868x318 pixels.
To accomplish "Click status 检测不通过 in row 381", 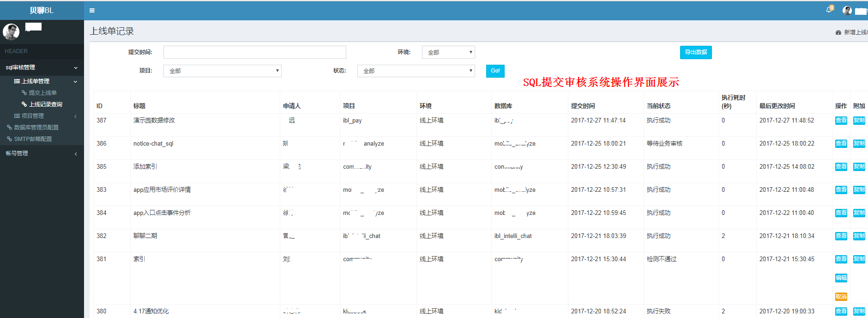I will [x=662, y=259].
